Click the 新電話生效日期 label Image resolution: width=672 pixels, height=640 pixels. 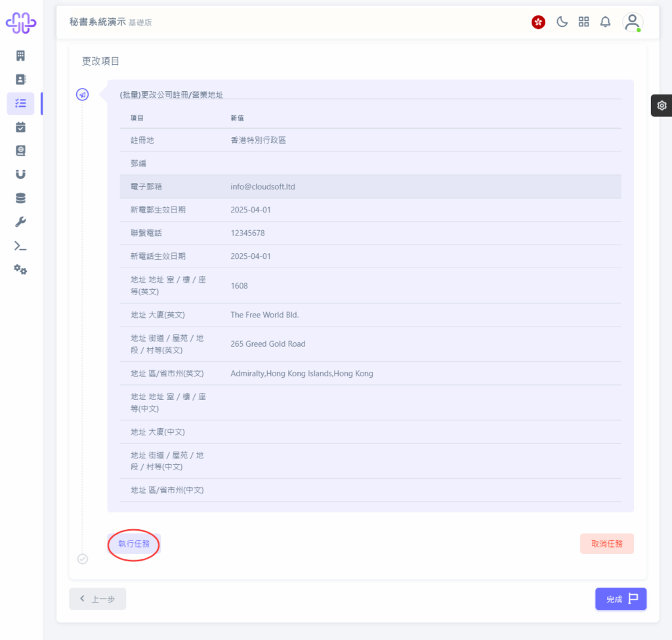[157, 256]
